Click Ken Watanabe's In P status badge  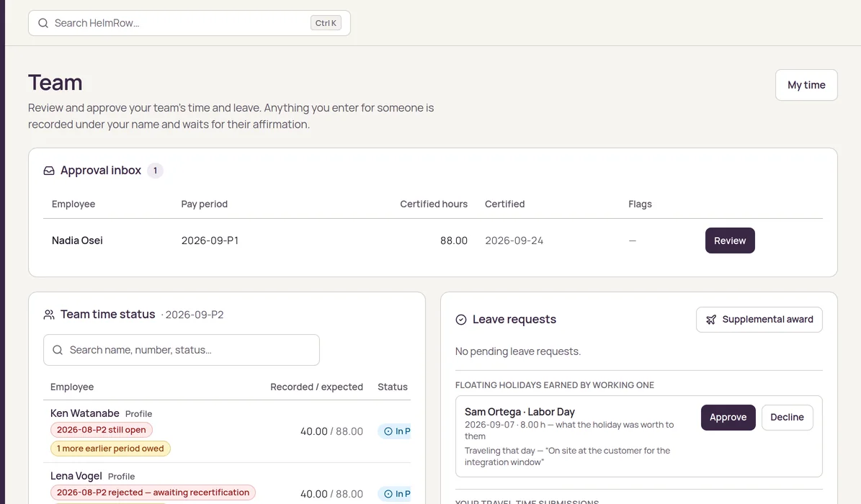click(394, 431)
